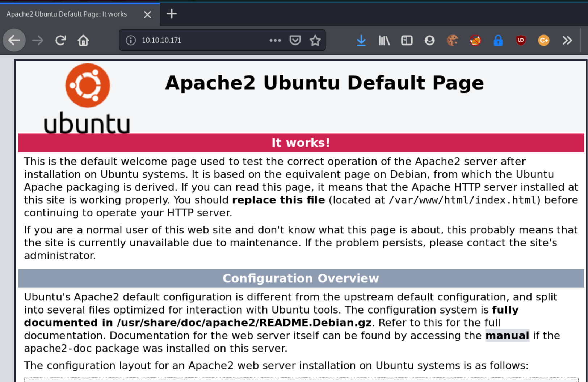Open the Firefox Account icon
The width and height of the screenshot is (588, 382).
point(429,40)
